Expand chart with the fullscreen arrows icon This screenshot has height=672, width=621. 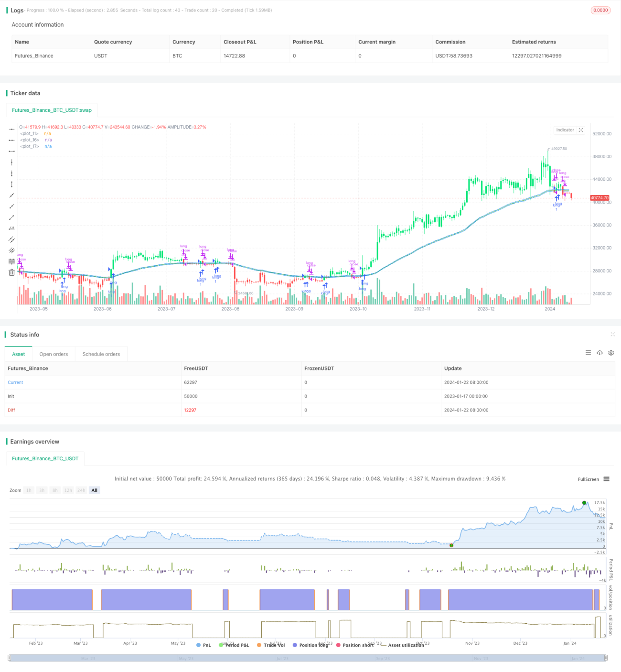[581, 130]
